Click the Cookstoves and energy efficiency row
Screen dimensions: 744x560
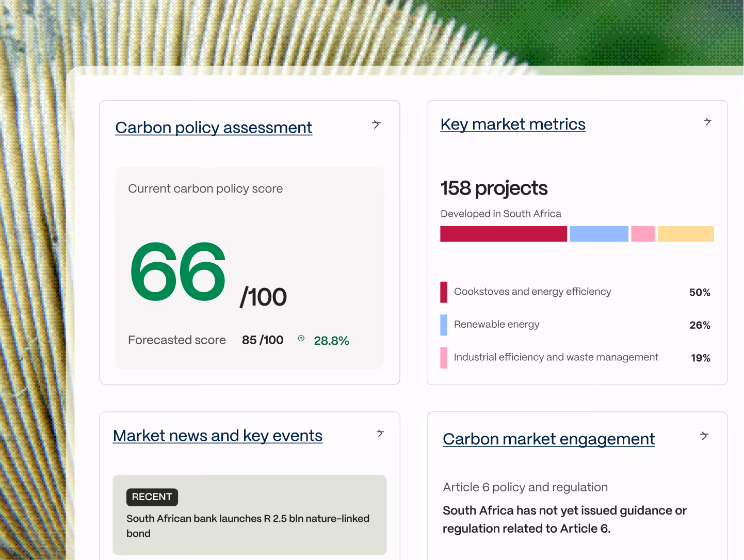coord(575,292)
